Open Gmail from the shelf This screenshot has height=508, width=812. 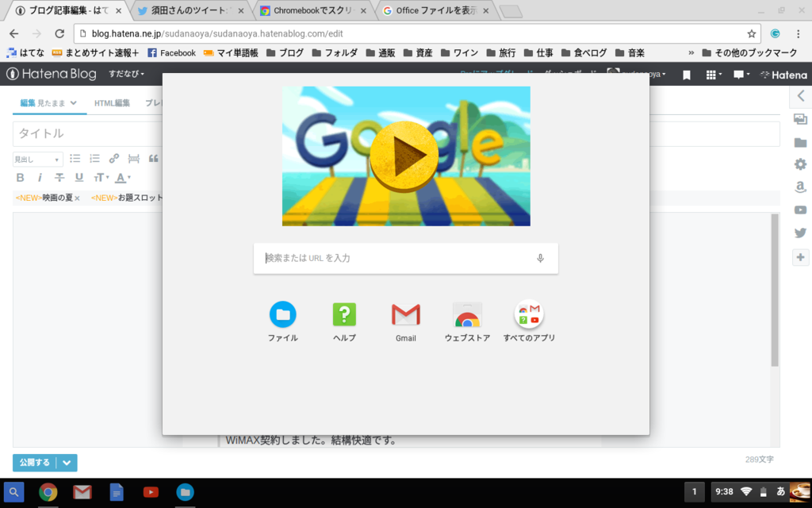click(82, 492)
